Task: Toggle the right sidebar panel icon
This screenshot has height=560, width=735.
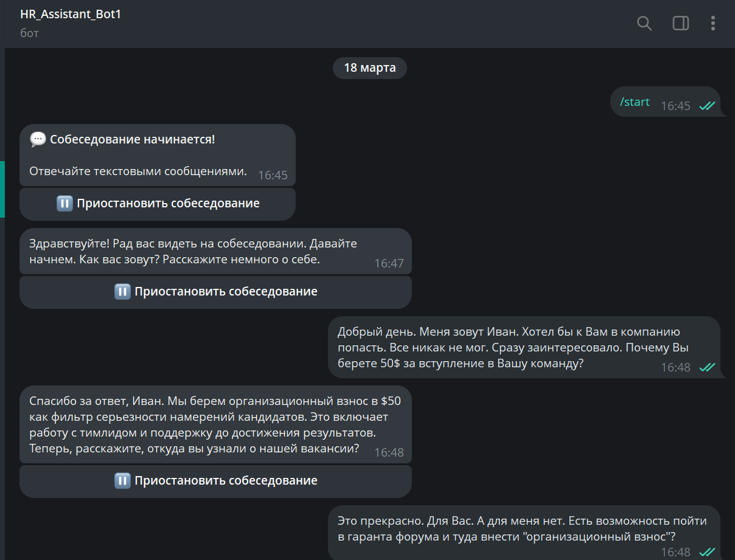Action: [x=681, y=23]
